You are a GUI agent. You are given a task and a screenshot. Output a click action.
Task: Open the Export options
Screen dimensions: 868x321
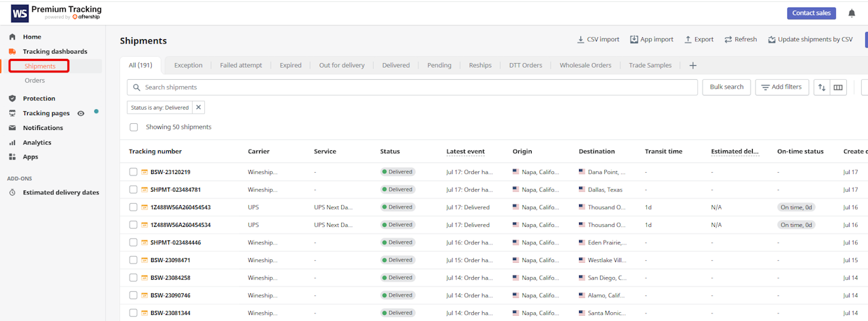[698, 39]
